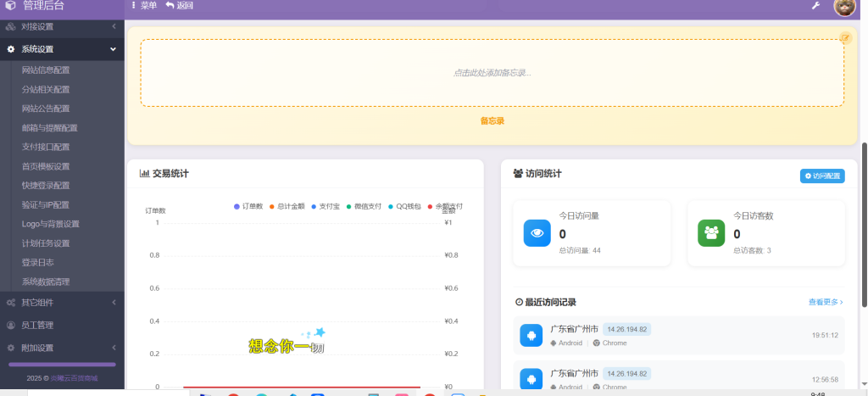View the 登录日志 page
Image resolution: width=868 pixels, height=396 pixels.
[37, 263]
